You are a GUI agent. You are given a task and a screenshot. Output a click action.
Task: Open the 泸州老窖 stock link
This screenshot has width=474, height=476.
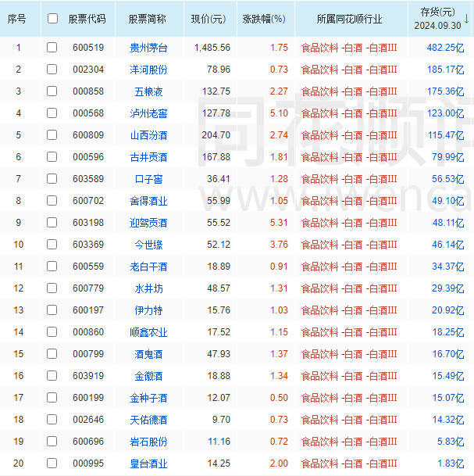[148, 113]
